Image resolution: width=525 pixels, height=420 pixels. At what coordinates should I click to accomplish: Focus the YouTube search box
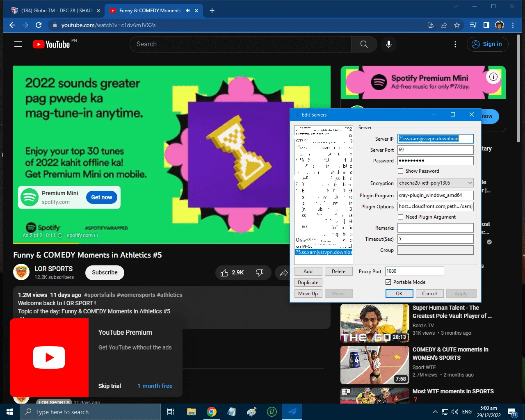pos(240,44)
